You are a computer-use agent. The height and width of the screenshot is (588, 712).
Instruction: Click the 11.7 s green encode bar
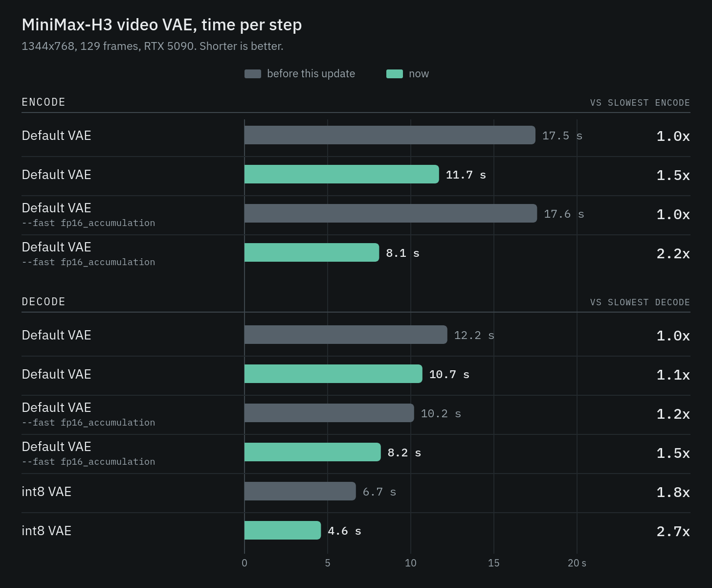[x=342, y=174]
